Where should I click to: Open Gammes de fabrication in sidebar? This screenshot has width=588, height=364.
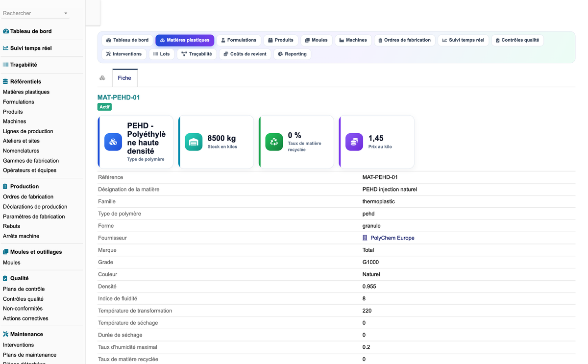31,161
